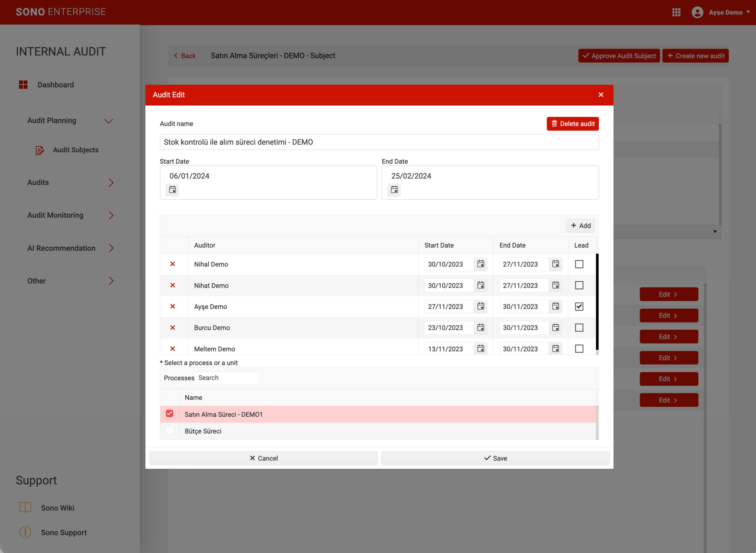This screenshot has height=553, width=756.
Task: Mark Meltem Demo as Lead
Action: pos(579,349)
